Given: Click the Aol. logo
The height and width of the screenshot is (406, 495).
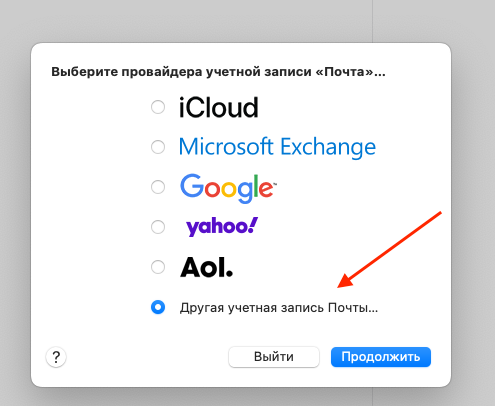Looking at the screenshot, I should pyautogui.click(x=206, y=267).
